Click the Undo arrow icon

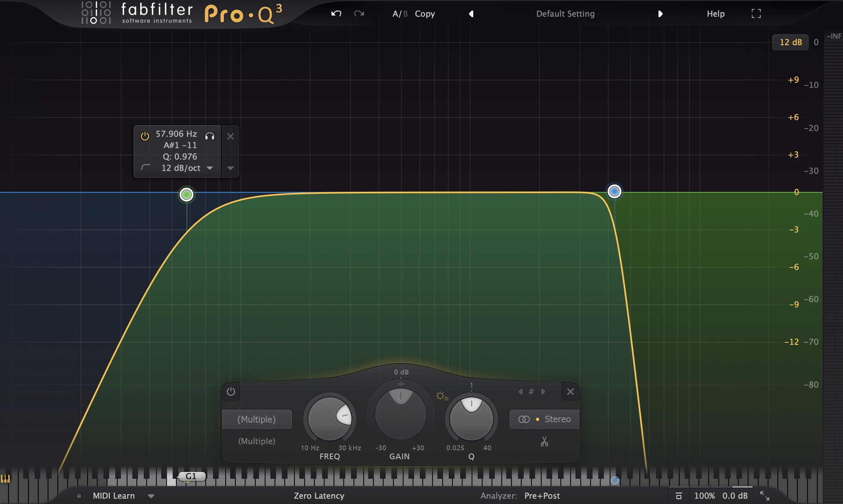click(x=336, y=14)
